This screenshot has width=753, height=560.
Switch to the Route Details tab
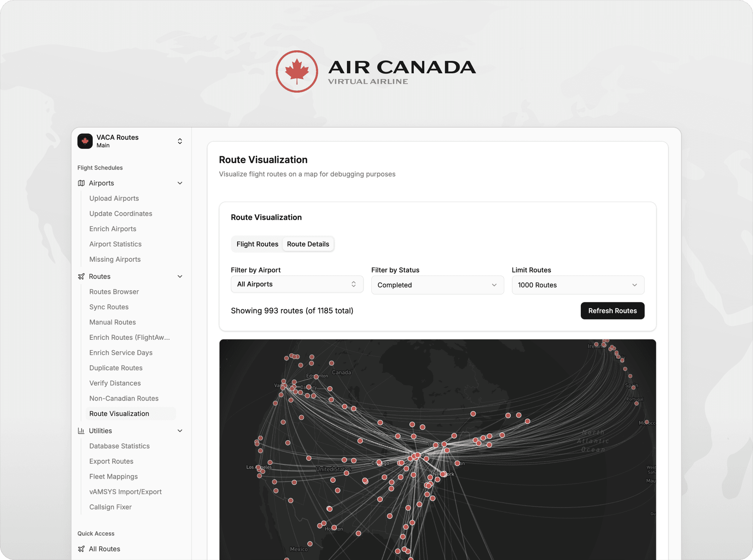tap(308, 244)
